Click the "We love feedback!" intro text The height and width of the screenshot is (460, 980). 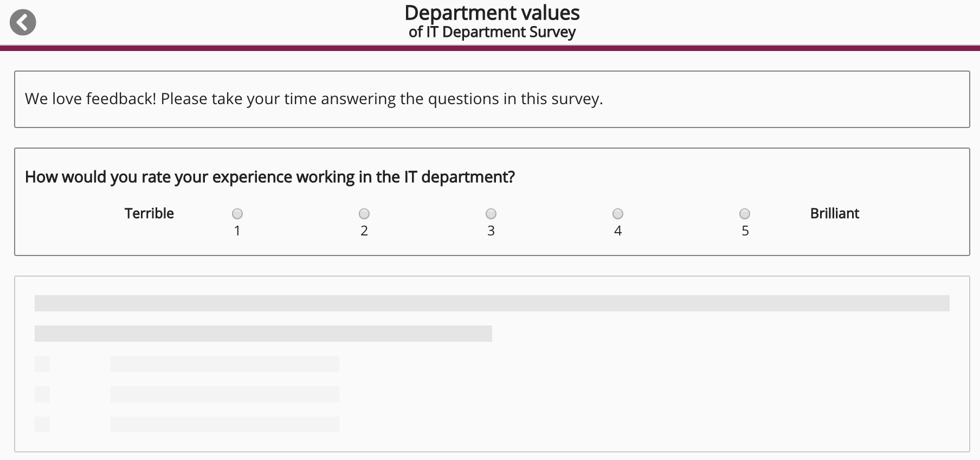(x=314, y=99)
